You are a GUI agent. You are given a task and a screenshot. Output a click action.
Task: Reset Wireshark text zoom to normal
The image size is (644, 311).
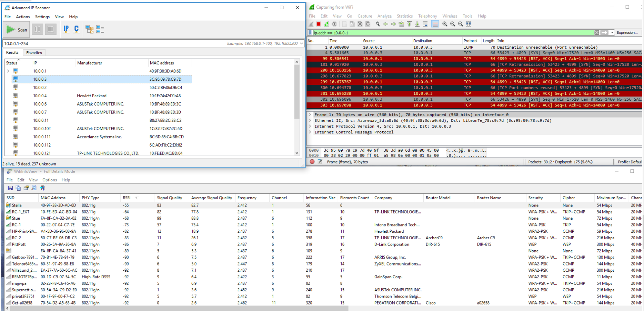click(x=461, y=24)
